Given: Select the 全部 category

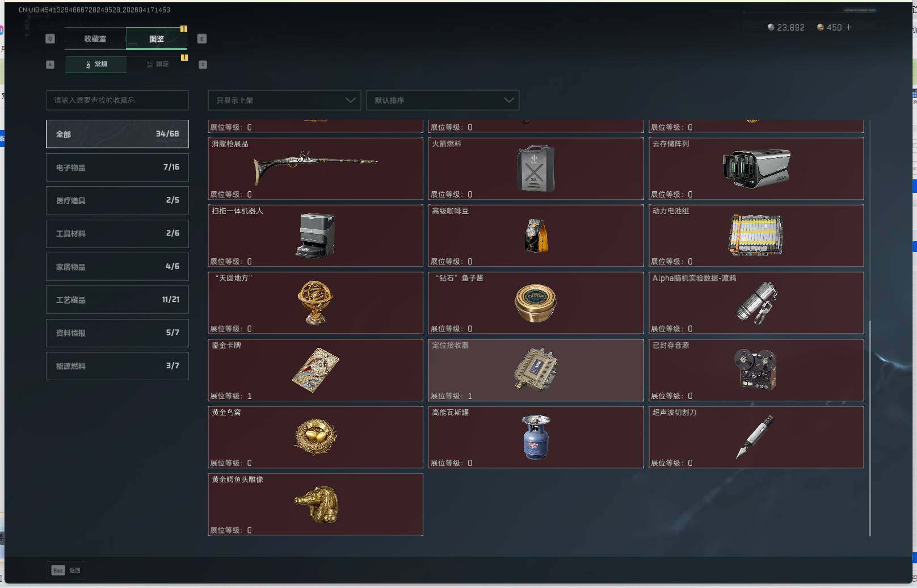Looking at the screenshot, I should [x=117, y=134].
